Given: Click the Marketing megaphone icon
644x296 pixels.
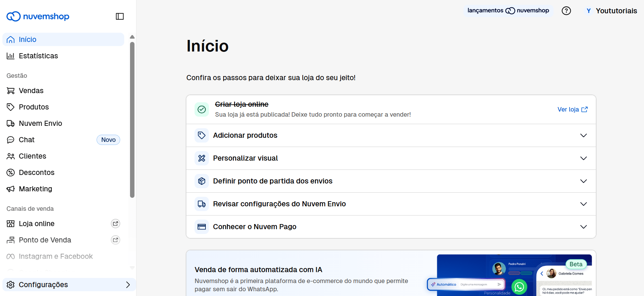Looking at the screenshot, I should coord(11,189).
